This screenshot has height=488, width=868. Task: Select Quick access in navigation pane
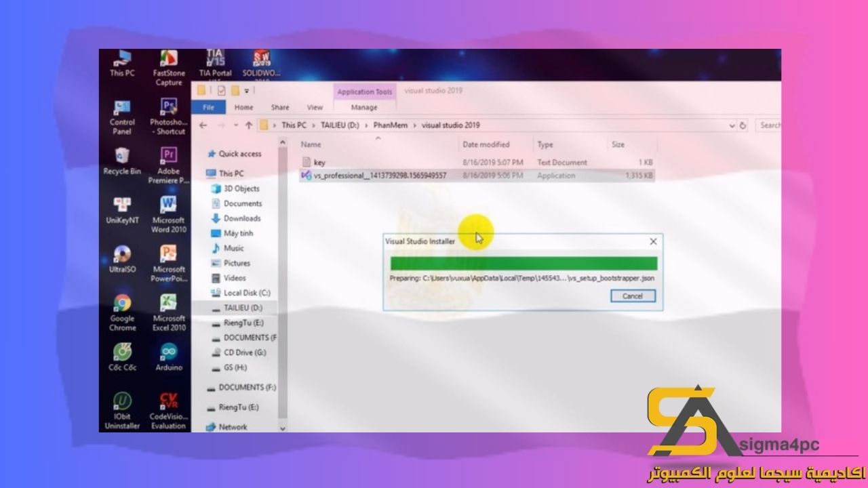235,154
